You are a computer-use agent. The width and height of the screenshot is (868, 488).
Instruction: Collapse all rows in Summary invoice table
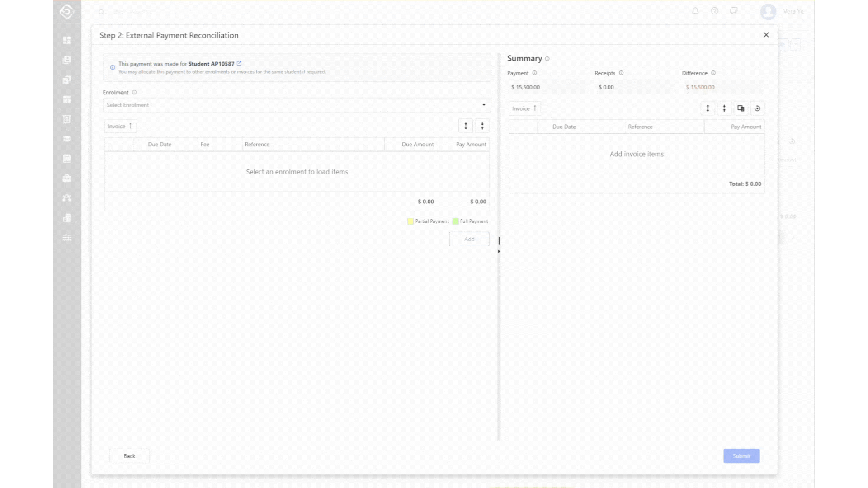724,108
